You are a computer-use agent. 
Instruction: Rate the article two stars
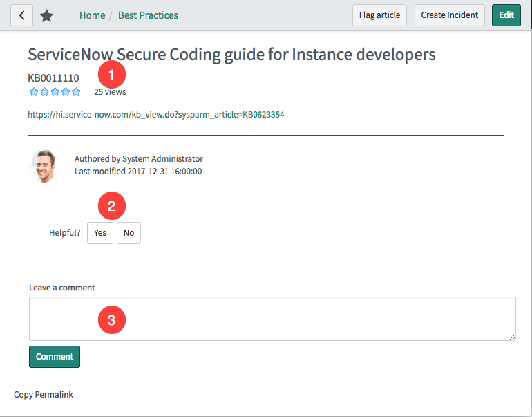(44, 92)
